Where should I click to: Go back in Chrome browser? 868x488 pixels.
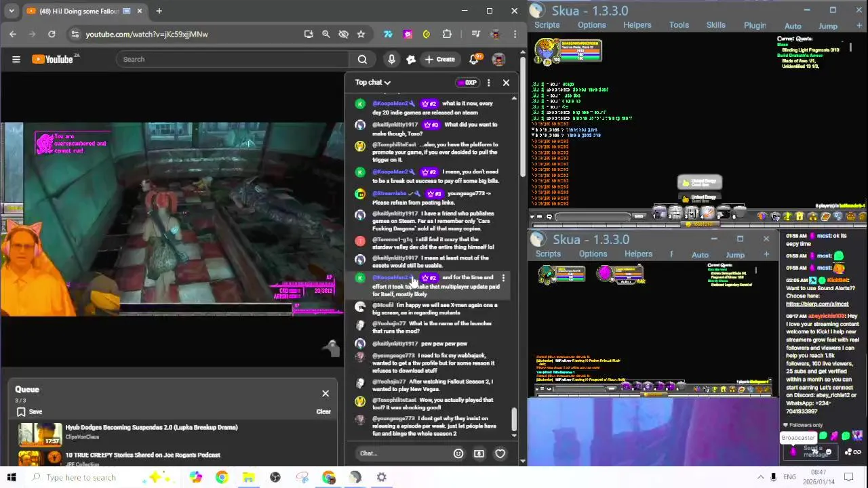pos(13,34)
